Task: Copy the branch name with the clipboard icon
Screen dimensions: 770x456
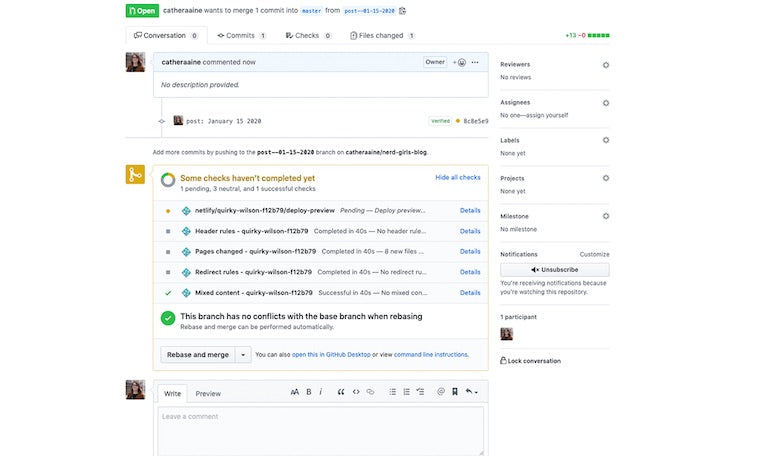Action: (403, 11)
